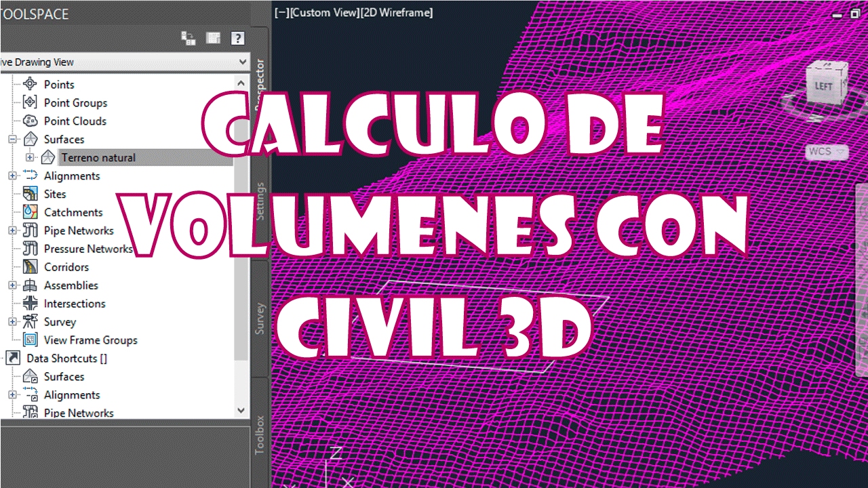Select the Pressure Networks icon
The height and width of the screenshot is (488, 868).
[31, 249]
